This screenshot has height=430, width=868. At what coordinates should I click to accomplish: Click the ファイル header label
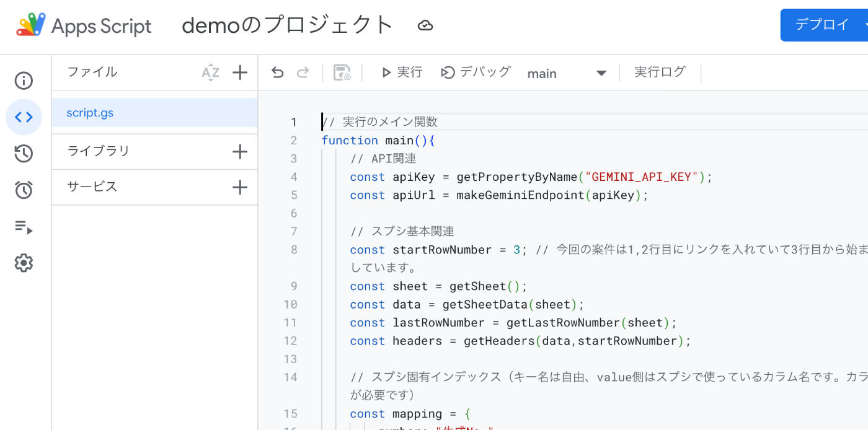click(92, 72)
